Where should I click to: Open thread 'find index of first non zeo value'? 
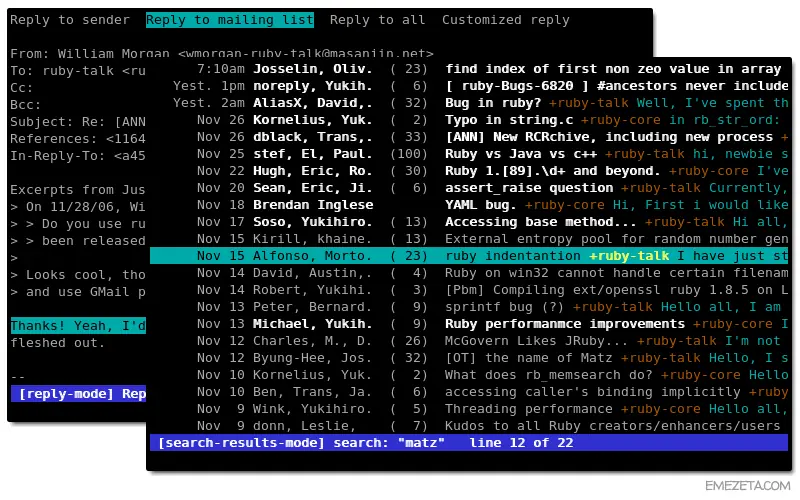469,69
